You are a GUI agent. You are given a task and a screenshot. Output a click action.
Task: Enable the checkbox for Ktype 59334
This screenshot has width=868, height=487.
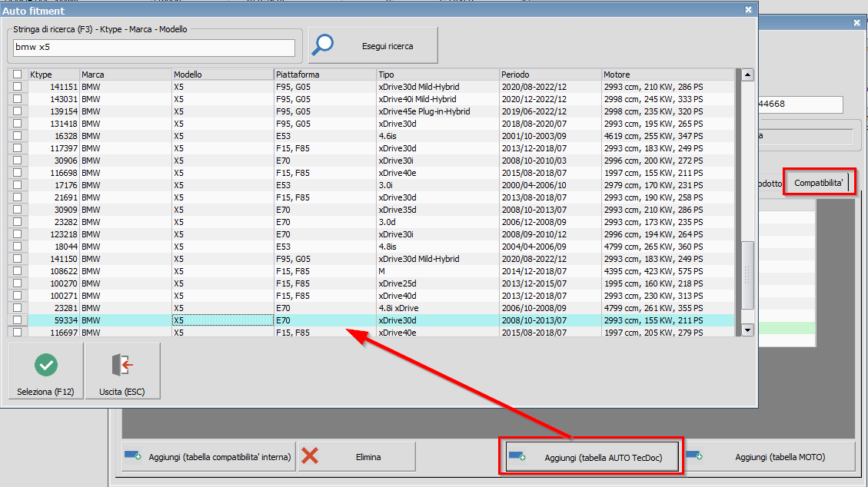pyautogui.click(x=17, y=320)
